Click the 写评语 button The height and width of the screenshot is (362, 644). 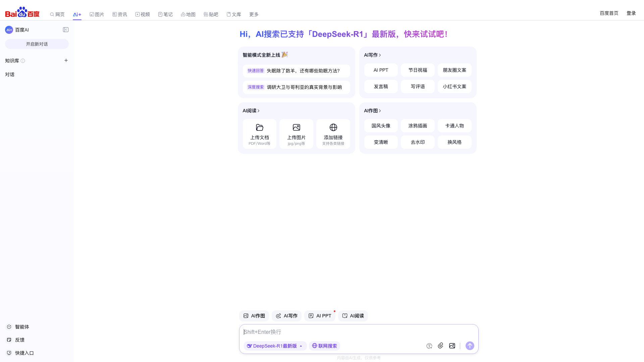[418, 86]
